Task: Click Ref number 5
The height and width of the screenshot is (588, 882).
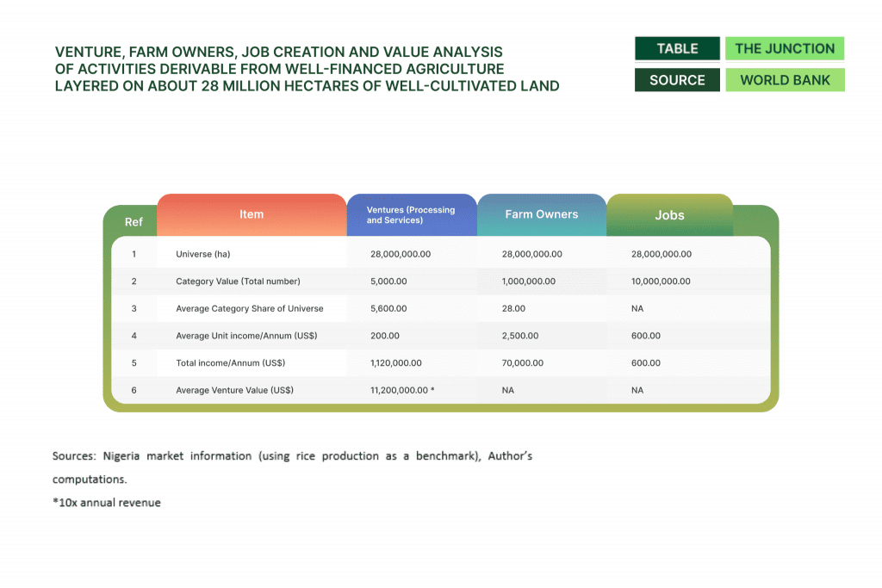Action: (x=134, y=363)
